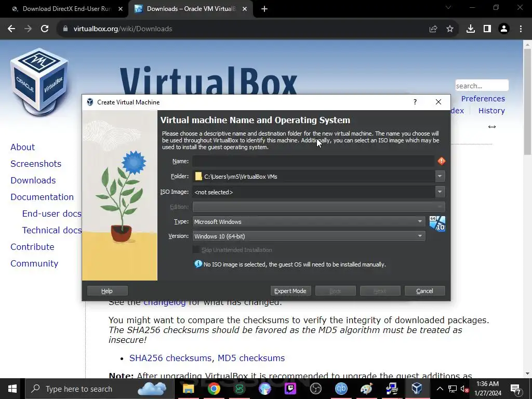Expand the Folder dropdown arrow
Viewport: 532px width, 399px height.
(440, 176)
